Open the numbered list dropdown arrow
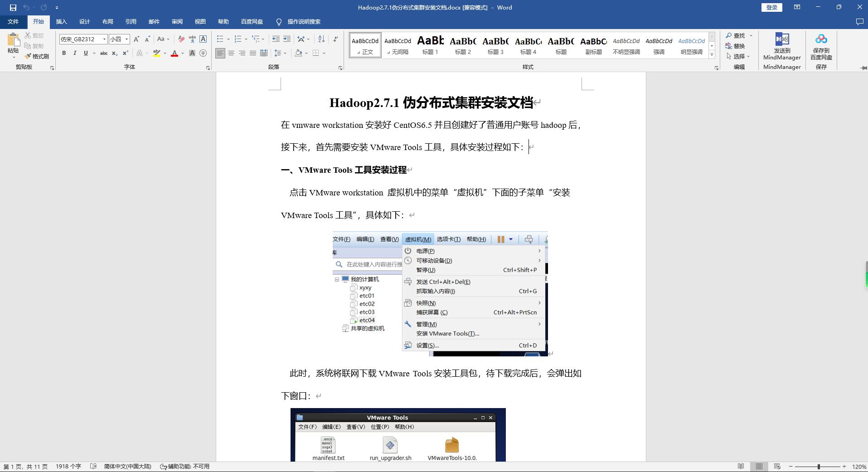Screen dimensions: 868x472 click(246, 39)
